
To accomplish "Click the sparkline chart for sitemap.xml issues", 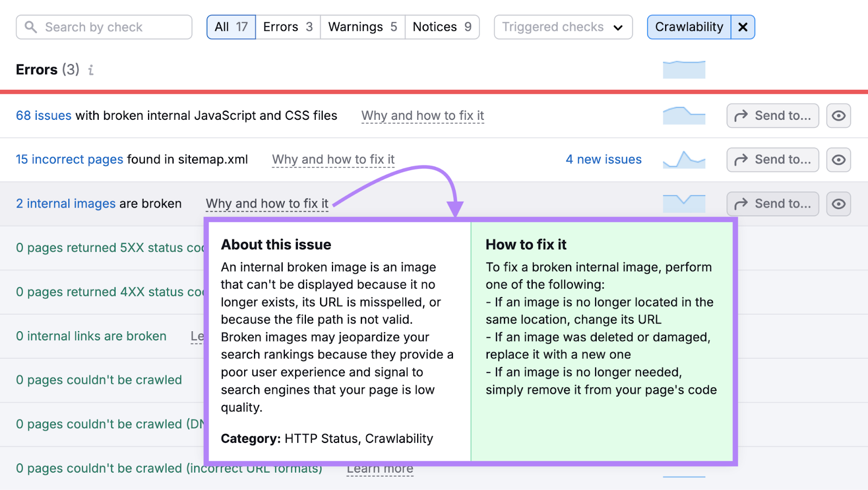I will click(684, 159).
